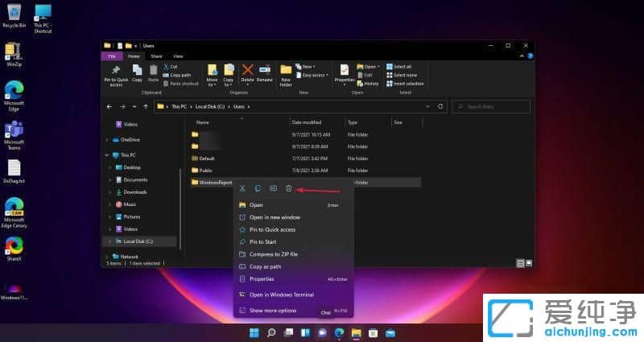
Task: Click Pin to Quick access in ribbon
Action: [116, 76]
